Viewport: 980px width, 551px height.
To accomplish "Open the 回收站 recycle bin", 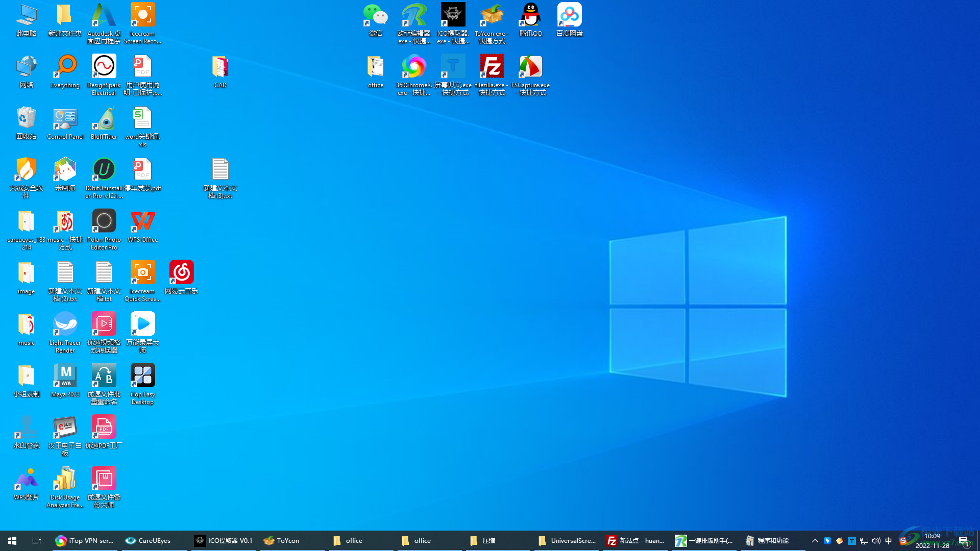I will 26,123.
